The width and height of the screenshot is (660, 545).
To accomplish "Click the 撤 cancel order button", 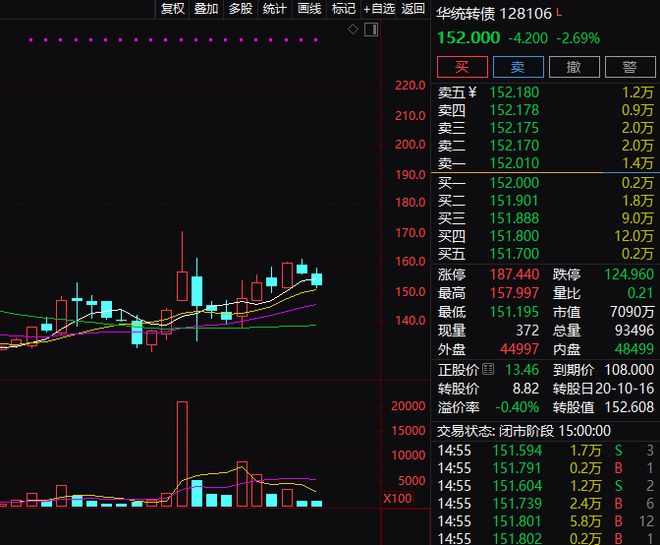I will tap(574, 67).
